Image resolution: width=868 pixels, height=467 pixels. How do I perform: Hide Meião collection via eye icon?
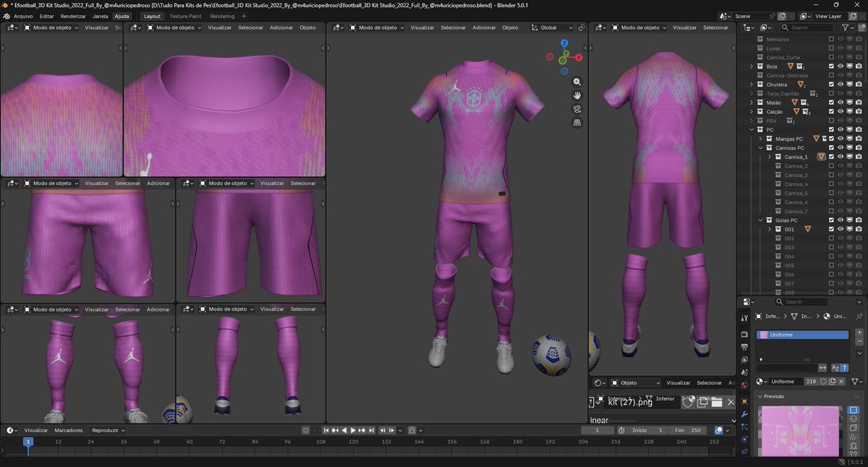pyautogui.click(x=841, y=102)
